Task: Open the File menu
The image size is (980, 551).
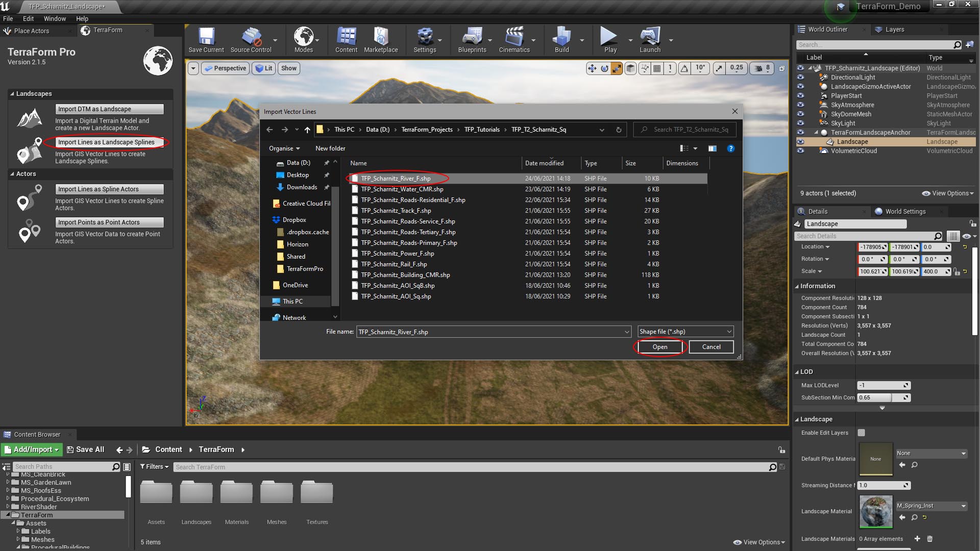Action: [8, 18]
